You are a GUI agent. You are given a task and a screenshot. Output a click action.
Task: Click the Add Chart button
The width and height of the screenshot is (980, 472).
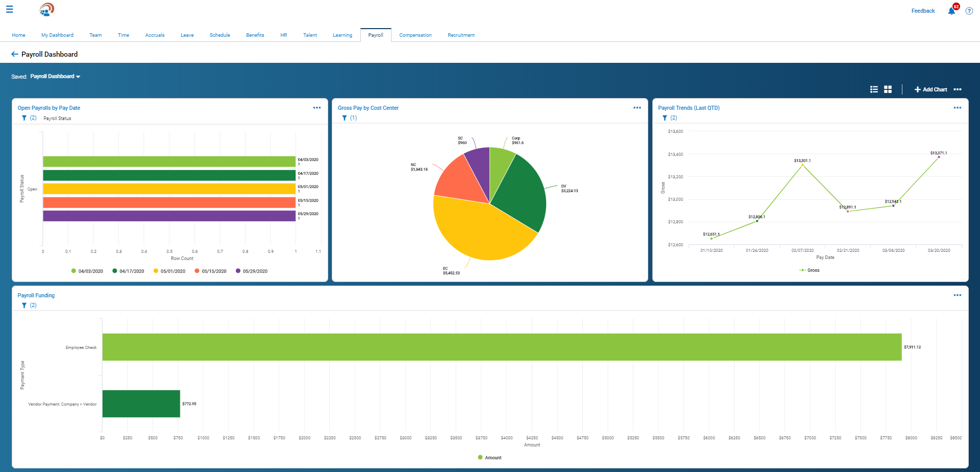pyautogui.click(x=930, y=89)
